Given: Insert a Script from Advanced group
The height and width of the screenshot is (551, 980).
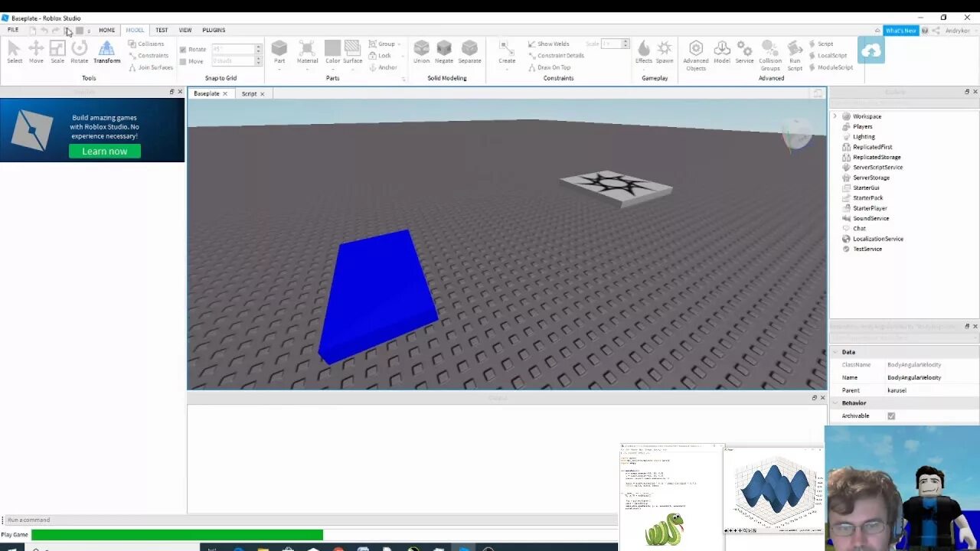Looking at the screenshot, I should click(x=821, y=44).
